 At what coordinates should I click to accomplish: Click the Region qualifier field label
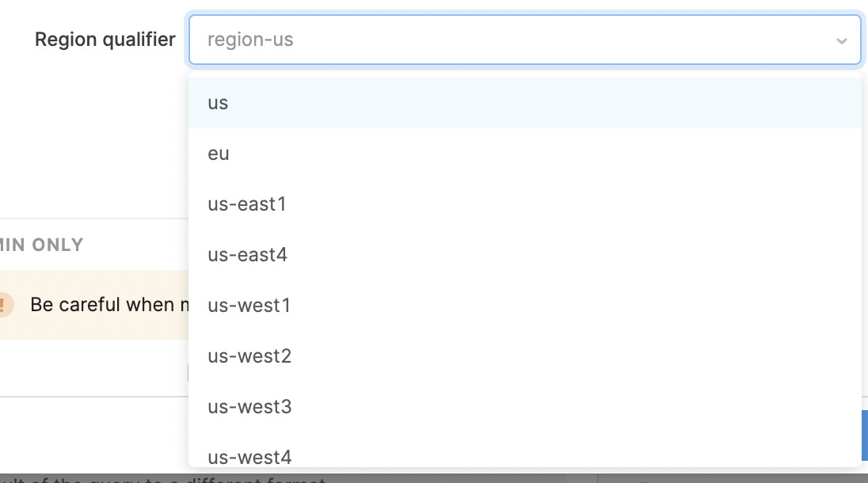[x=105, y=40]
